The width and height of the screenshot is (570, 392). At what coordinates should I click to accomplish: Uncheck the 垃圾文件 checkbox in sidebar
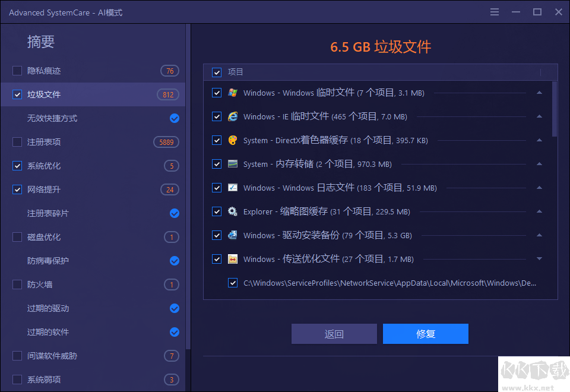(x=17, y=94)
